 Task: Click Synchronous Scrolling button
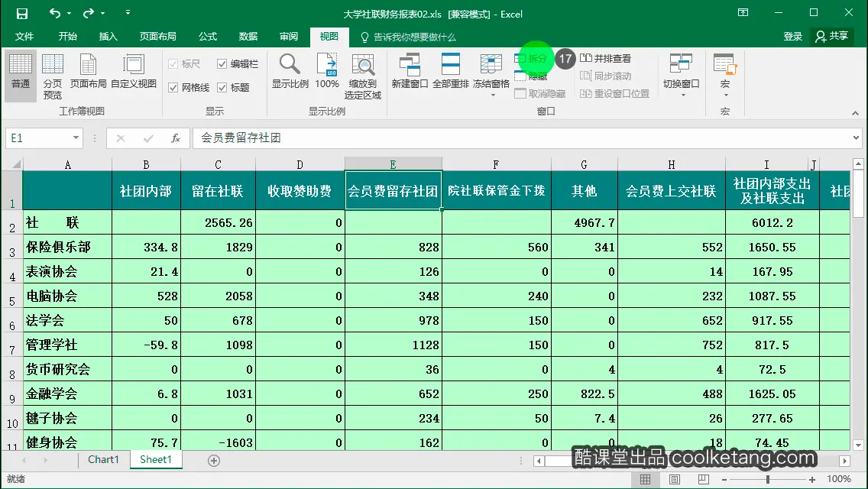click(x=606, y=76)
